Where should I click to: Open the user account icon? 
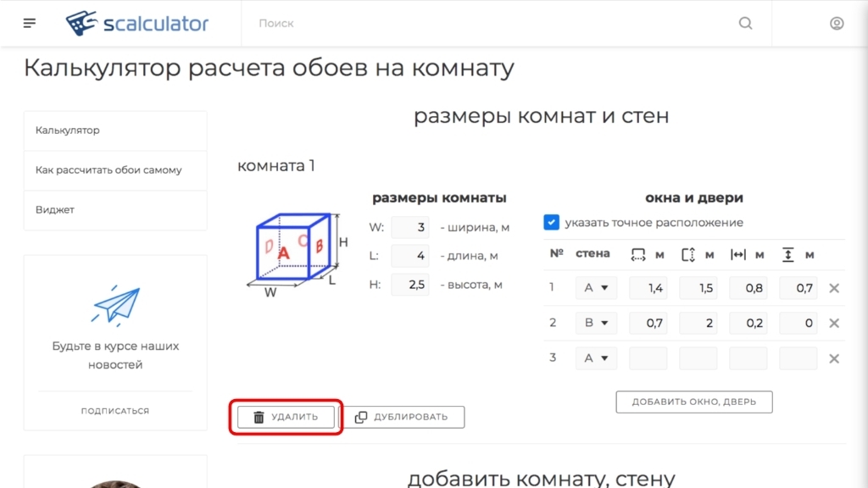point(837,23)
